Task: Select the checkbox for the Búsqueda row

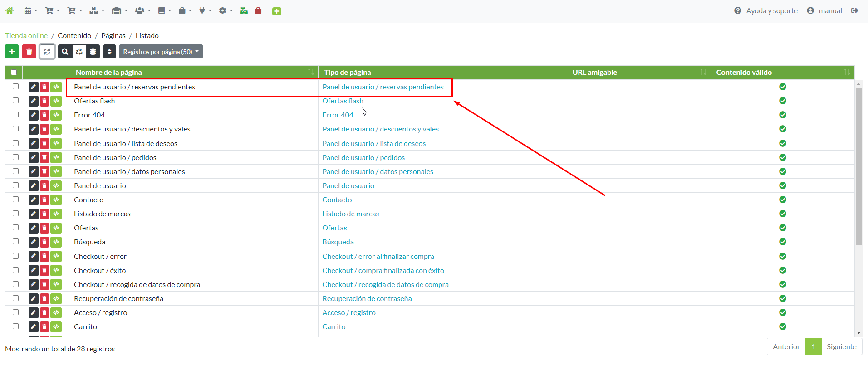Action: (16, 242)
